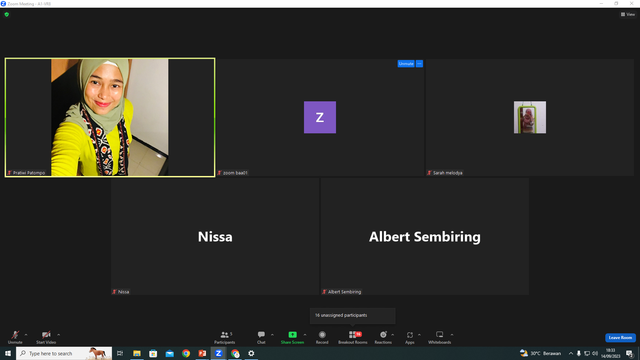Start Video in the Zoom toolbar
The height and width of the screenshot is (360, 640).
coord(46,337)
